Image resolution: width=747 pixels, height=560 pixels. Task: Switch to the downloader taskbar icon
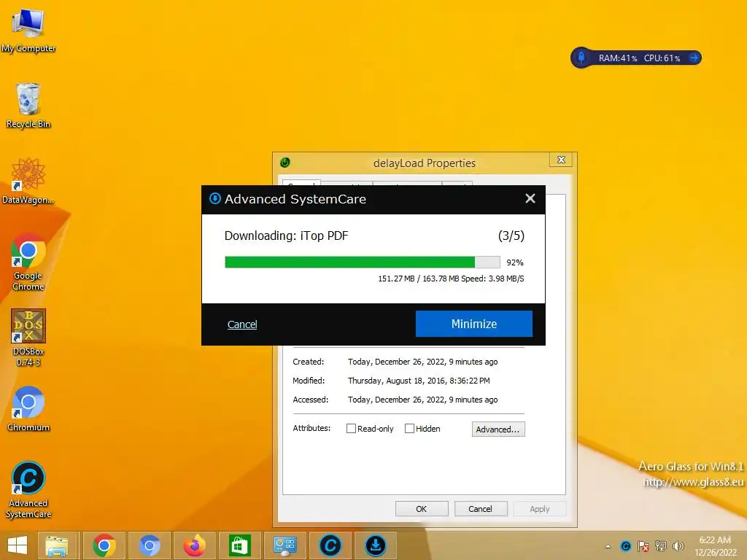pyautogui.click(x=376, y=545)
